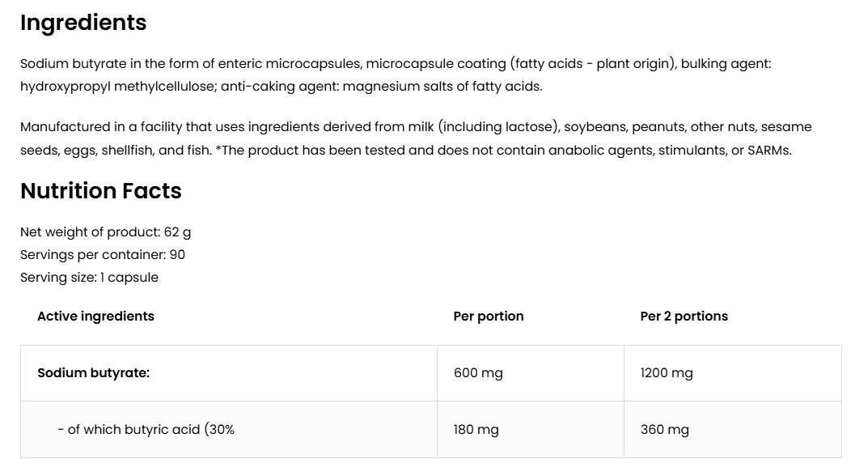Click the magnesium salts of fatty acids text
This screenshot has height=476, width=868.
tap(442, 87)
